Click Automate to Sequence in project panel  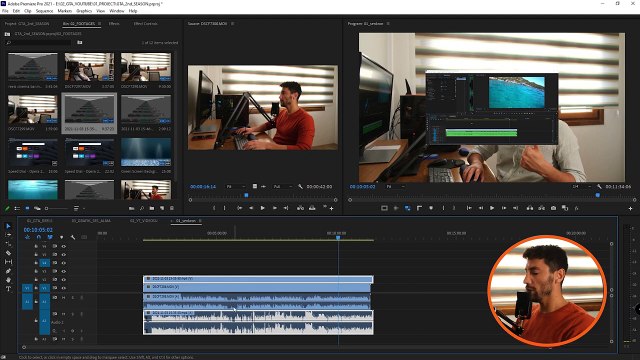131,208
